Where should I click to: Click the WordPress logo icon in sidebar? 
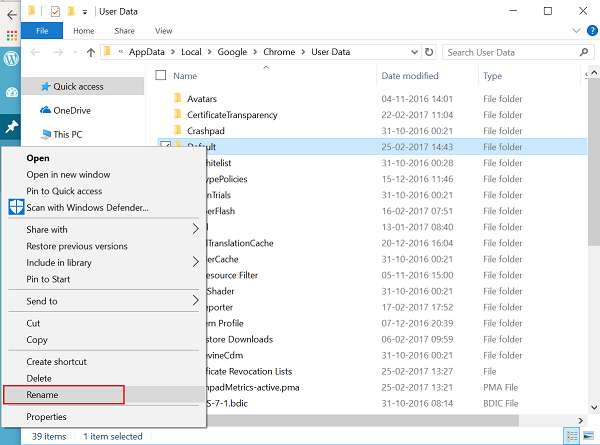[11, 58]
